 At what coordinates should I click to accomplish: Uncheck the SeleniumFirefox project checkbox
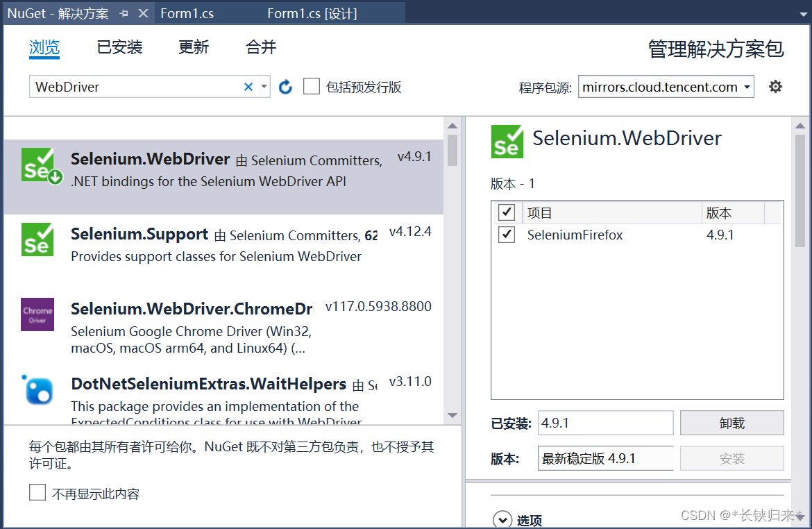[507, 235]
